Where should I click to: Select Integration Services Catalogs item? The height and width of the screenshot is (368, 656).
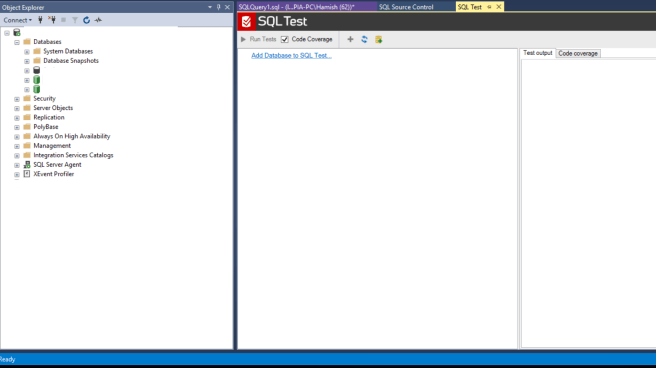(73, 155)
